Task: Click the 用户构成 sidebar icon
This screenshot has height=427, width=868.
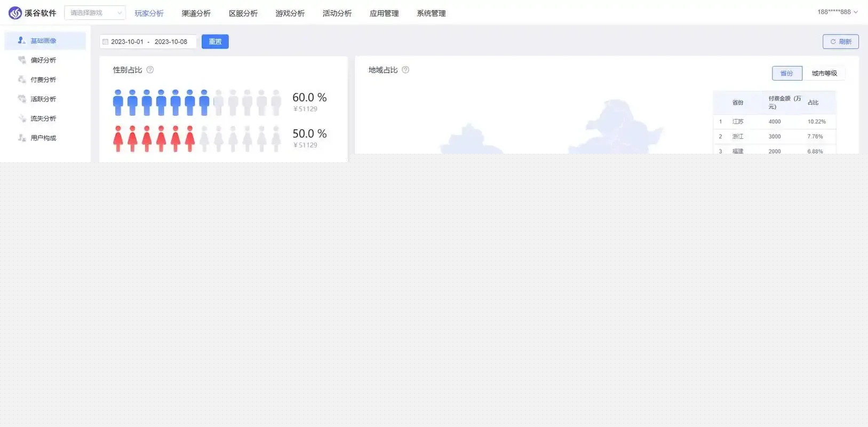Action: (22, 138)
